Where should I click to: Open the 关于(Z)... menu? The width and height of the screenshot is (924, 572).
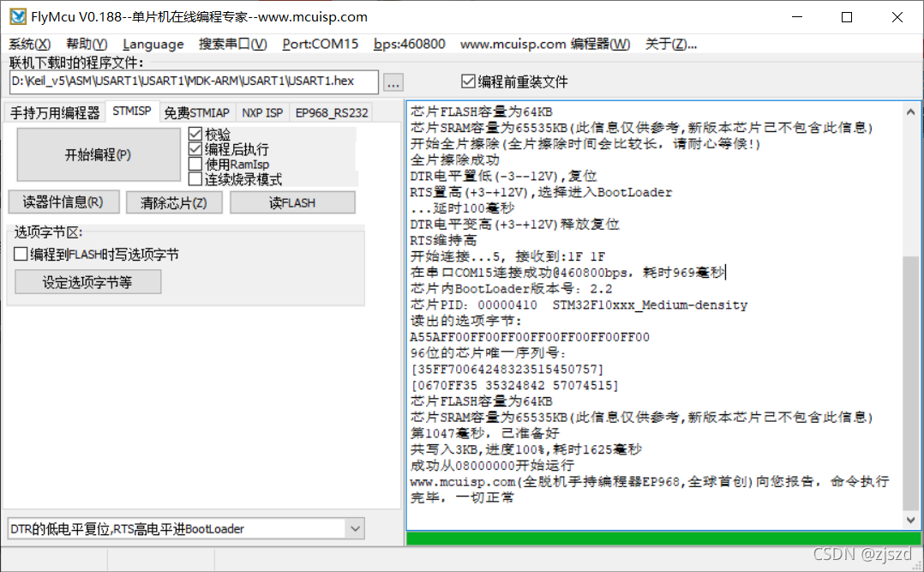pos(670,45)
